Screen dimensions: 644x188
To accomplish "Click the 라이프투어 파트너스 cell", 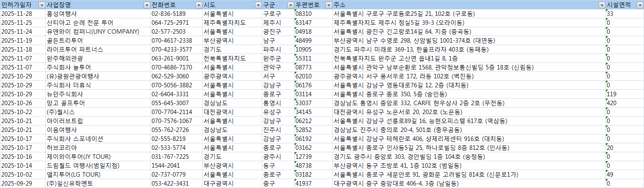I will [x=98, y=50].
